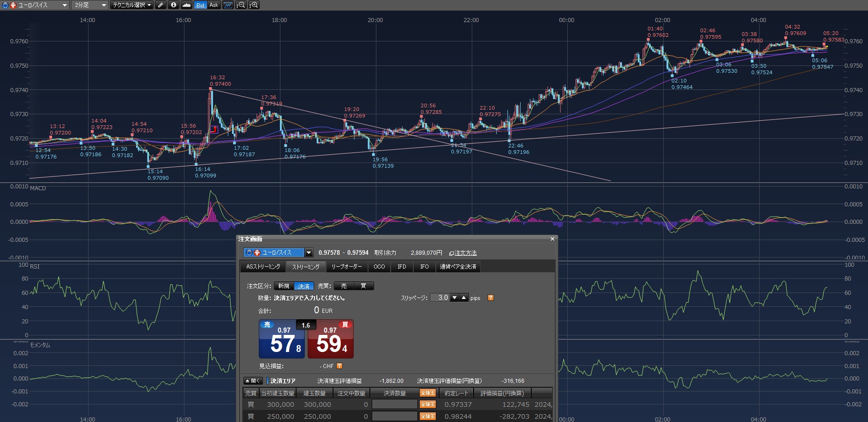Click 決済数量 input field for 300,000 position
Screen dimensions: 868x422
(x=394, y=404)
